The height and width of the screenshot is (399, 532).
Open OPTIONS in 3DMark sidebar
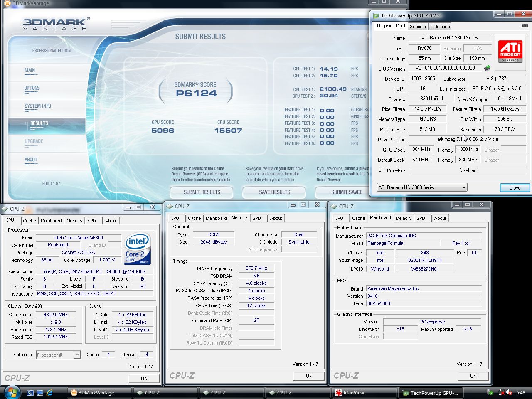(32, 88)
